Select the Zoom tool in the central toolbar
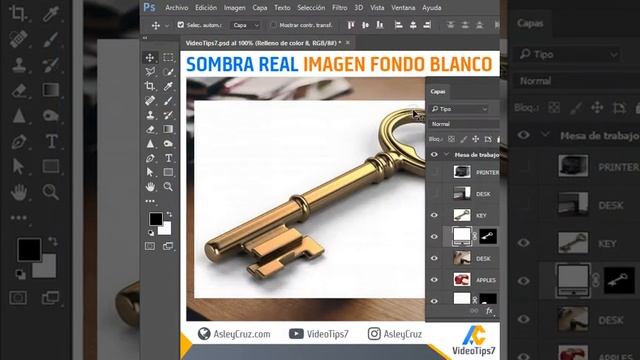Viewport: 640px width, 360px height. tap(168, 187)
